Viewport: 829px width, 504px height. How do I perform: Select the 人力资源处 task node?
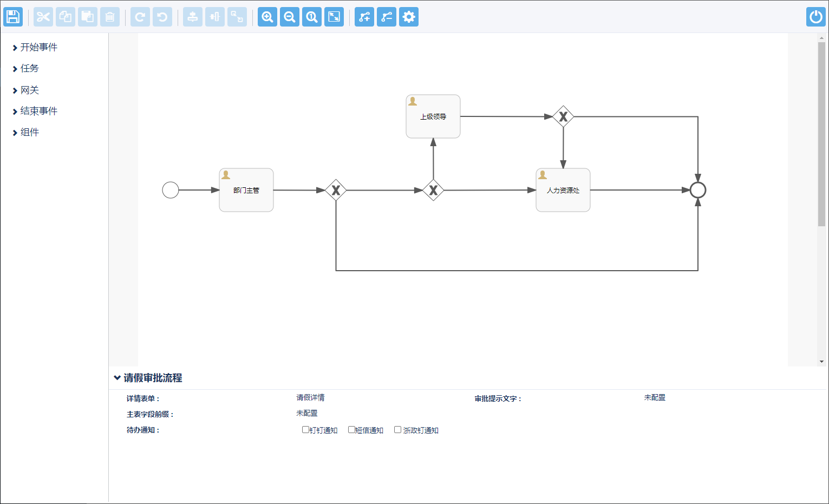[563, 190]
